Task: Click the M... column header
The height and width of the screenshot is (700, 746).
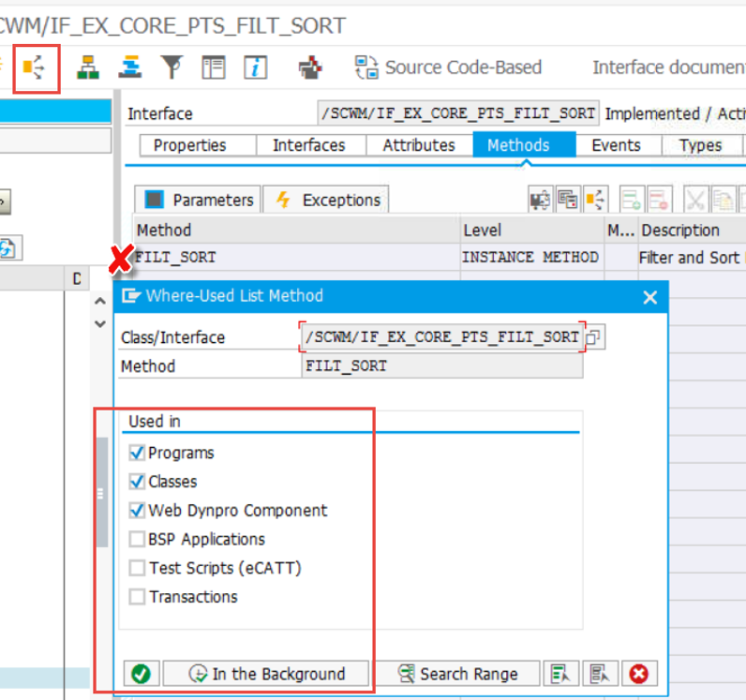Action: pyautogui.click(x=620, y=231)
